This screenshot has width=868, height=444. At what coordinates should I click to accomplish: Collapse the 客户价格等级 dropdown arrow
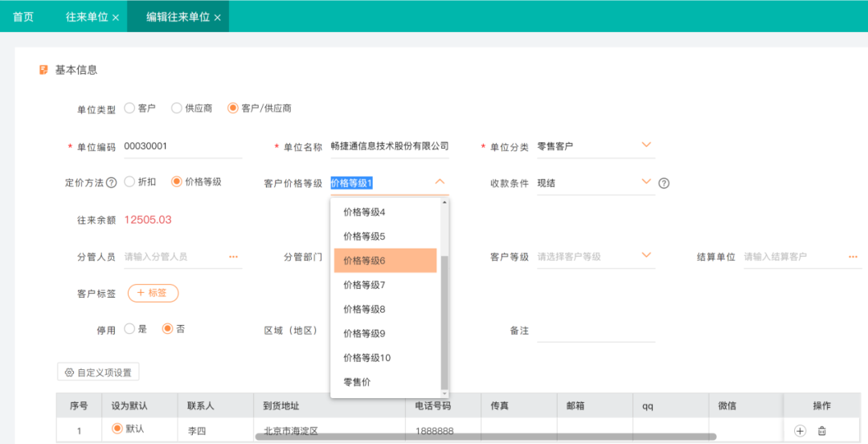point(440,182)
